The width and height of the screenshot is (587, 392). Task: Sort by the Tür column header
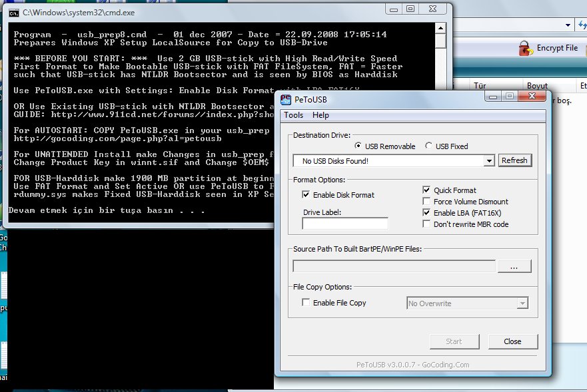coord(480,86)
